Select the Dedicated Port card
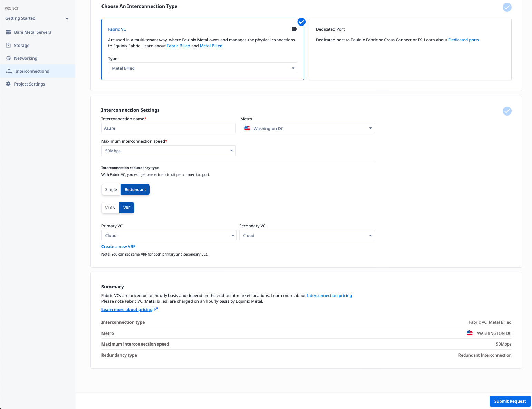The width and height of the screenshot is (532, 409). coord(410,49)
